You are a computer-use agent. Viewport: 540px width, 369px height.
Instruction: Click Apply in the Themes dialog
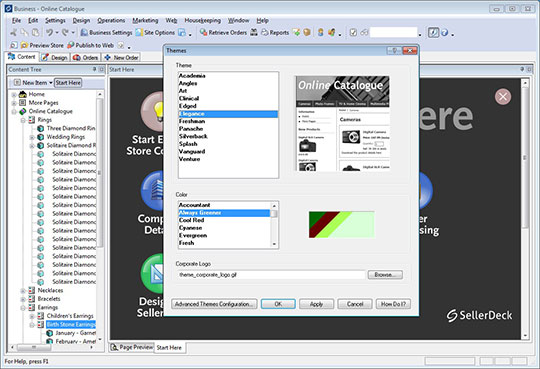316,304
